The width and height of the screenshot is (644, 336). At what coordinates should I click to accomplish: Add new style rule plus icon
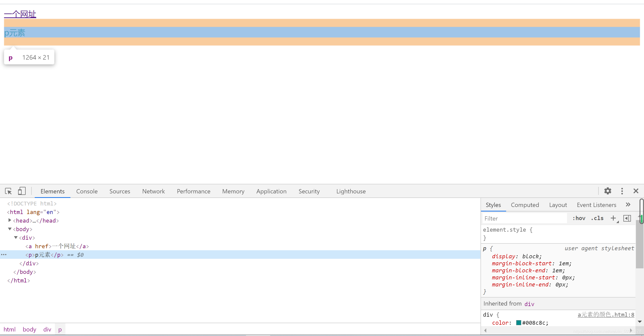pyautogui.click(x=614, y=218)
